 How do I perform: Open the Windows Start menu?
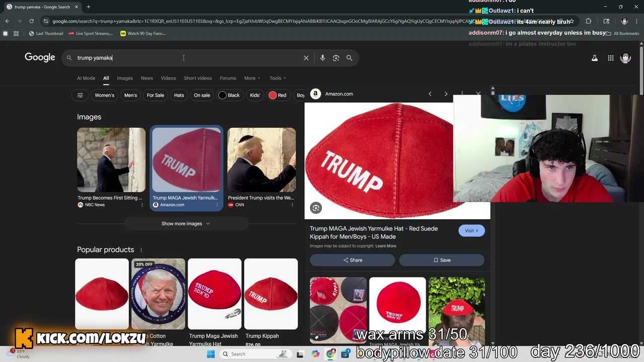tap(211, 354)
